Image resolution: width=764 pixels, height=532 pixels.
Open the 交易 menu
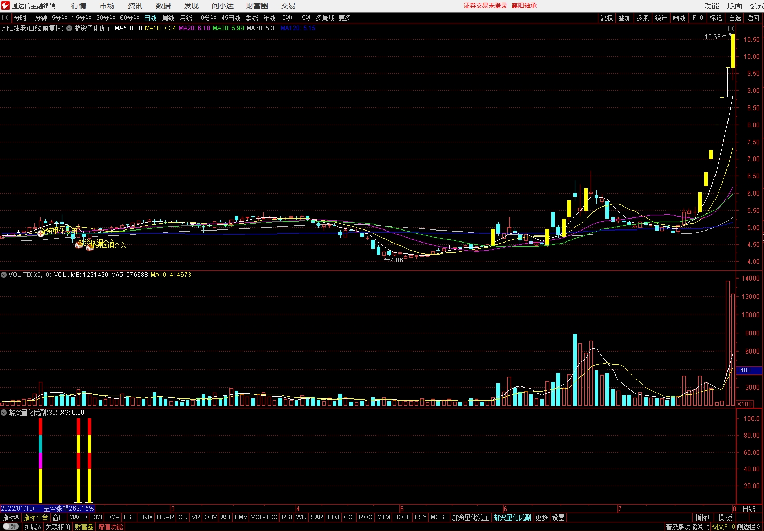288,6
